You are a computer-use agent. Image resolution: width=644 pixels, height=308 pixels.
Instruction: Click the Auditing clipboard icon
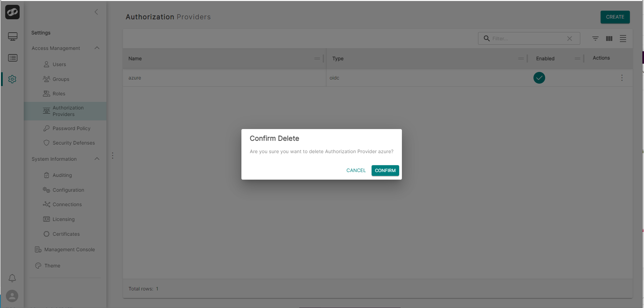pyautogui.click(x=46, y=175)
